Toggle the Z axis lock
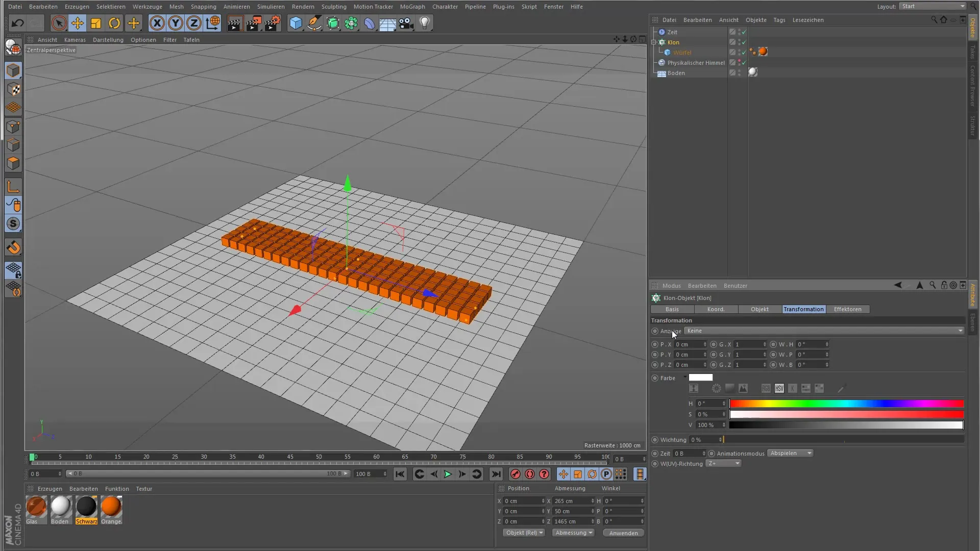980x551 pixels. click(194, 23)
